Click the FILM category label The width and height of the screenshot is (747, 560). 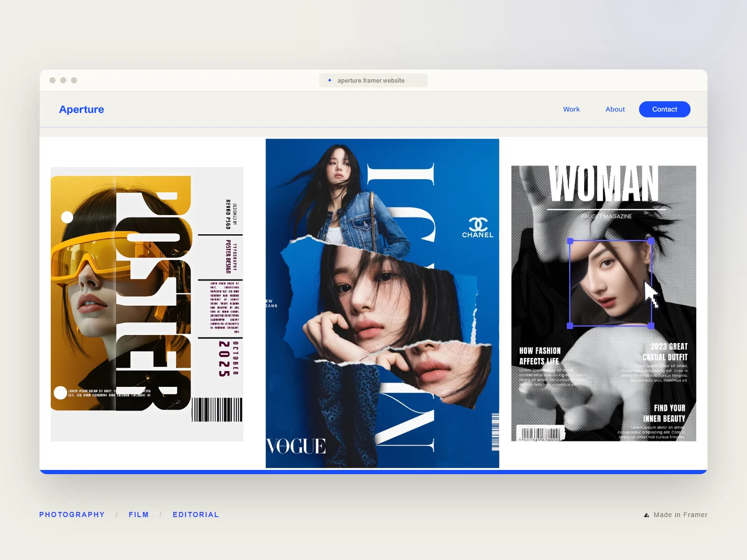coord(139,514)
